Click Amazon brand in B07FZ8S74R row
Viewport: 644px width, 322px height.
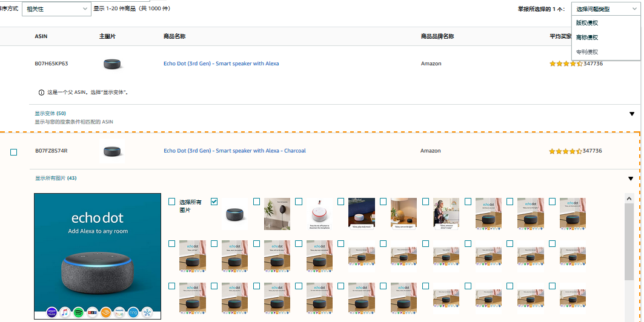pos(430,151)
